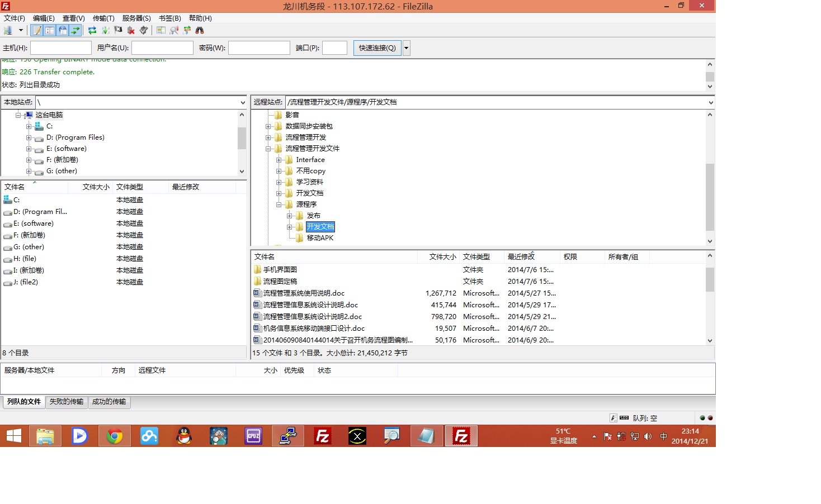Expand the Interface remote folder node

coord(279,160)
